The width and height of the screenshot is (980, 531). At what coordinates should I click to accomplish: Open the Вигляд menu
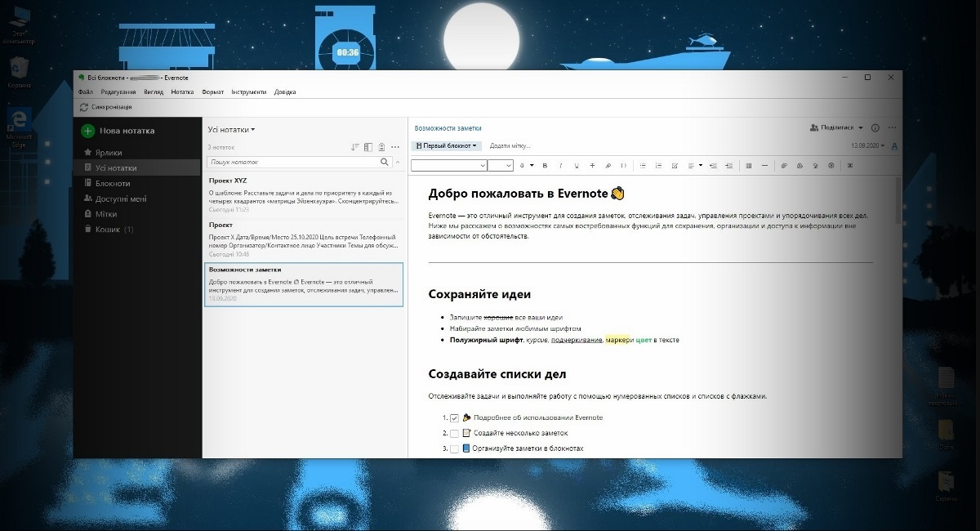pos(154,92)
